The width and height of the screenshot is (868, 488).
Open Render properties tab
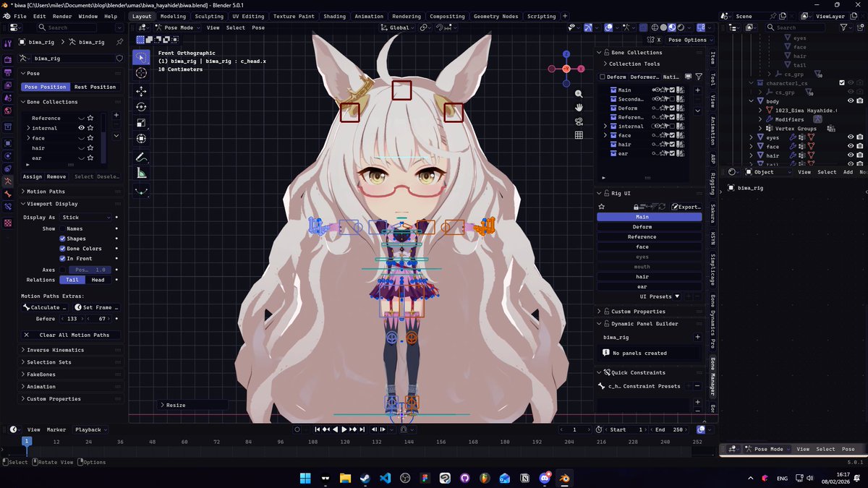click(x=8, y=60)
